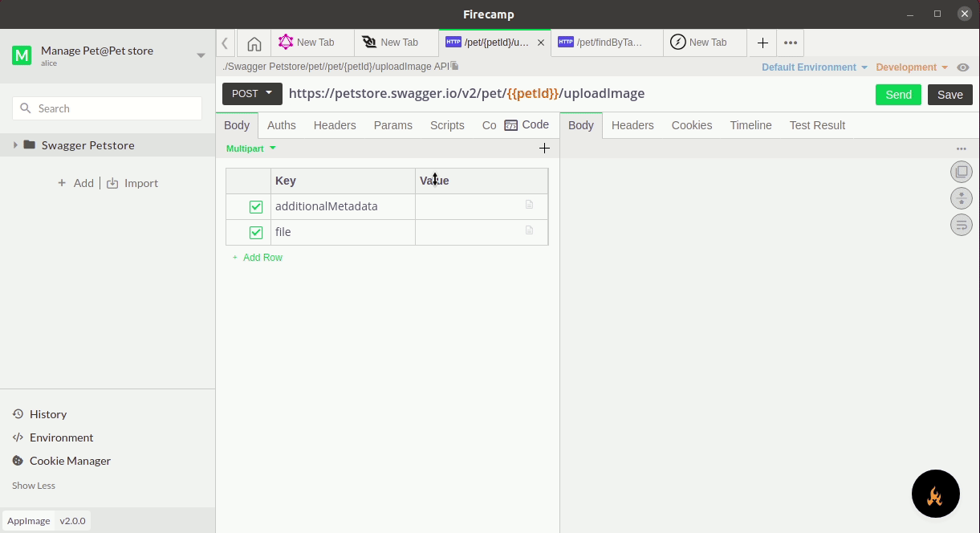Copy the request path via the clipboard icon
Viewport: 980px width, 533px height.
point(454,67)
